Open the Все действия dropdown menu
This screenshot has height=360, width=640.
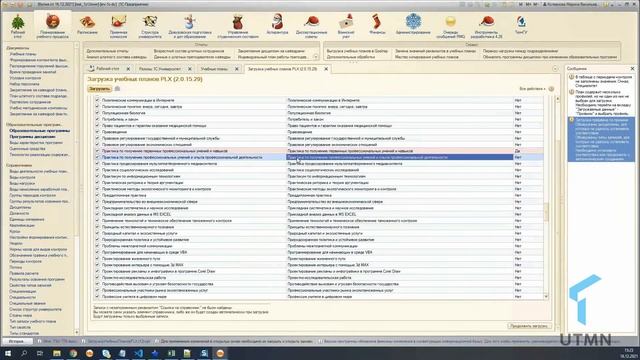[x=532, y=89]
